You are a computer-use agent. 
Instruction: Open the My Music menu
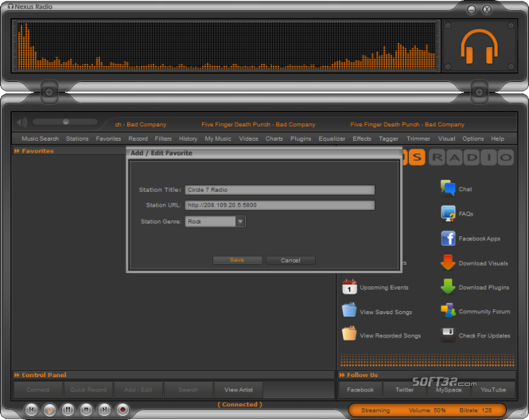218,138
